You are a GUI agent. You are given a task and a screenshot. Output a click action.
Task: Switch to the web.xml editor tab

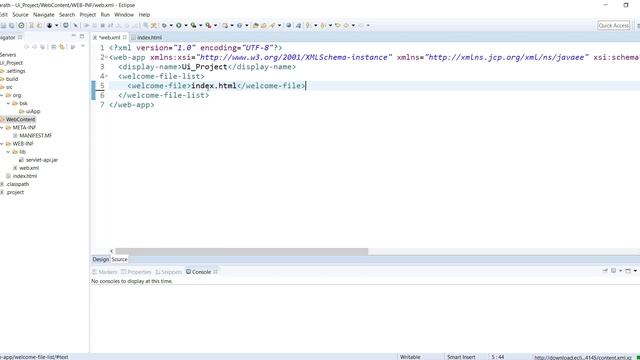click(109, 37)
